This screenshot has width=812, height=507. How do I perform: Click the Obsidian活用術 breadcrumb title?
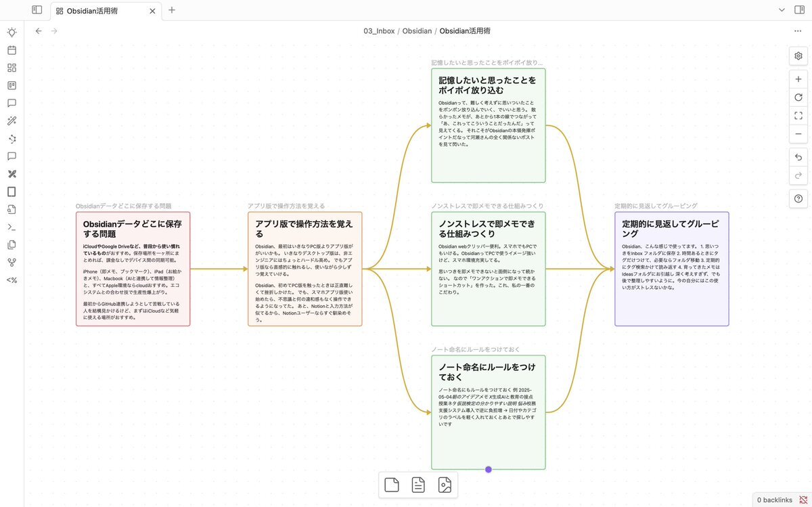point(465,31)
